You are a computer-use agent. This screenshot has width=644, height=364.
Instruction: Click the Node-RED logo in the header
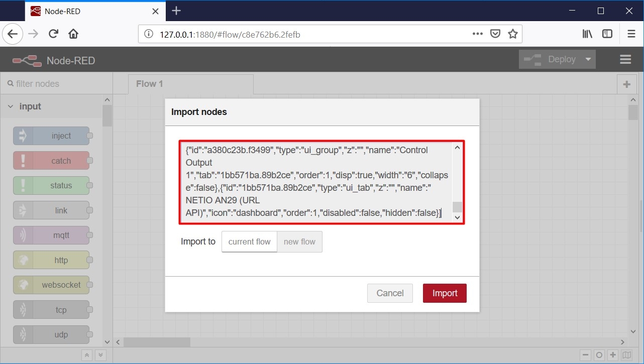[x=27, y=61]
